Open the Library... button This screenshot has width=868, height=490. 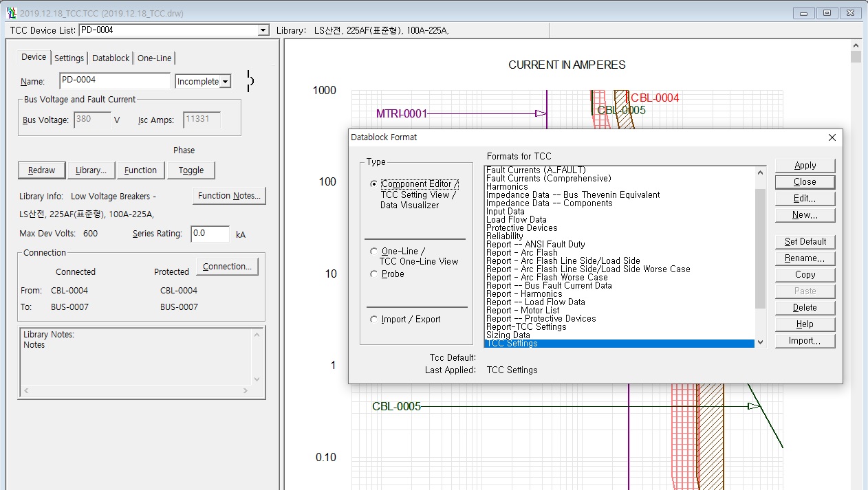tap(91, 170)
